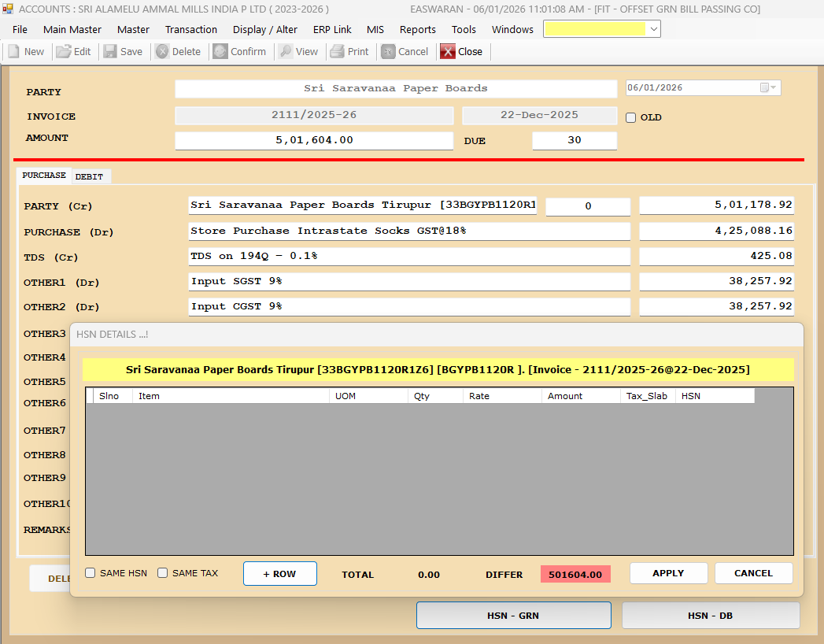Screen dimensions: 824x644
Task: Switch to the DEBIT tab
Action: coord(89,176)
